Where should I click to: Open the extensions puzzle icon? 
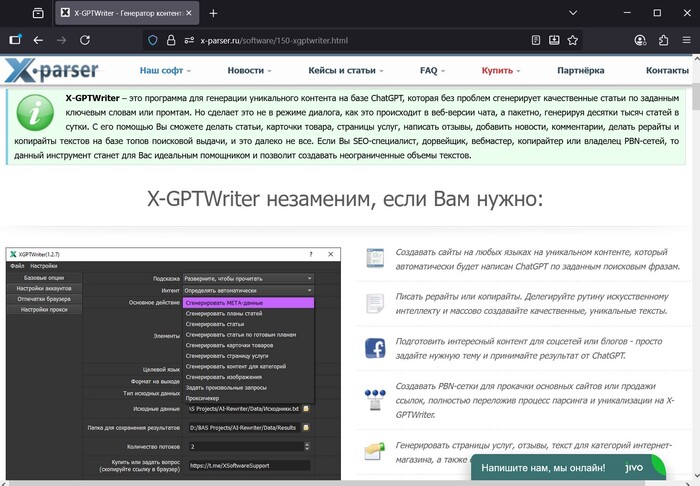(663, 40)
